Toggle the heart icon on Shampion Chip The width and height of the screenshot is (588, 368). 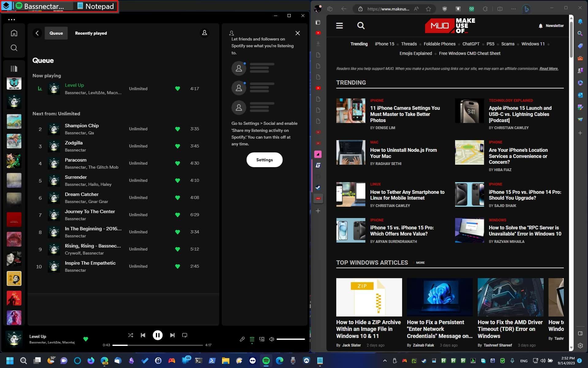point(177,129)
